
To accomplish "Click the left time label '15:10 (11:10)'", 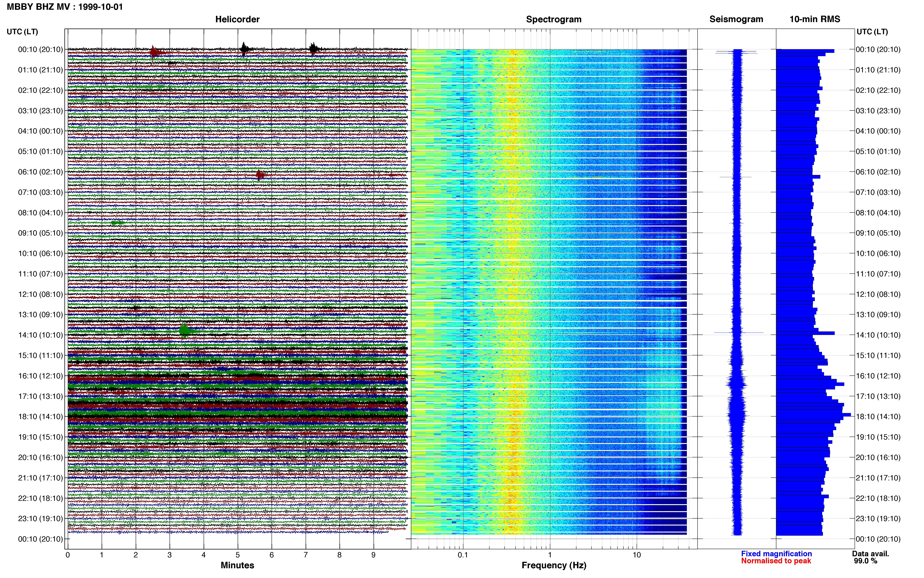I will tap(41, 356).
